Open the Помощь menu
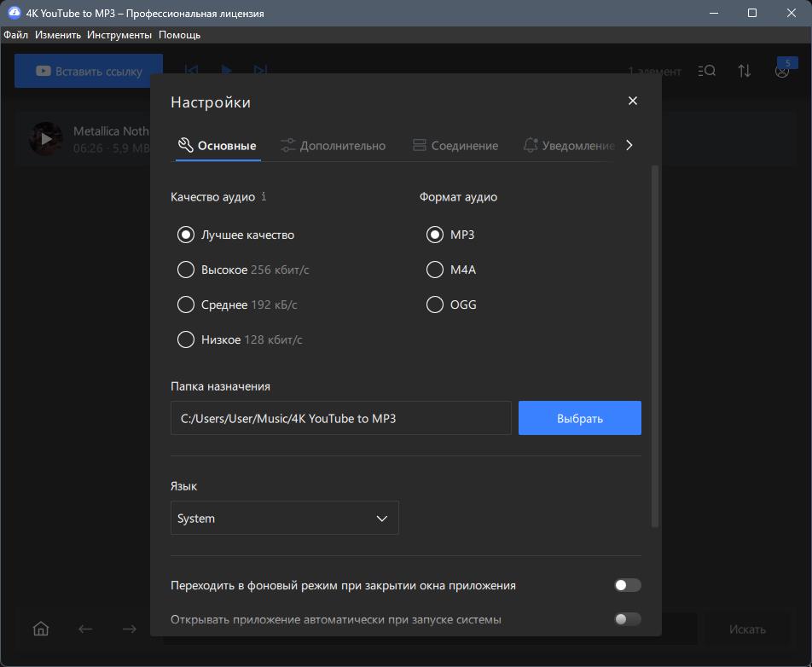Image resolution: width=812 pixels, height=667 pixels. tap(179, 35)
